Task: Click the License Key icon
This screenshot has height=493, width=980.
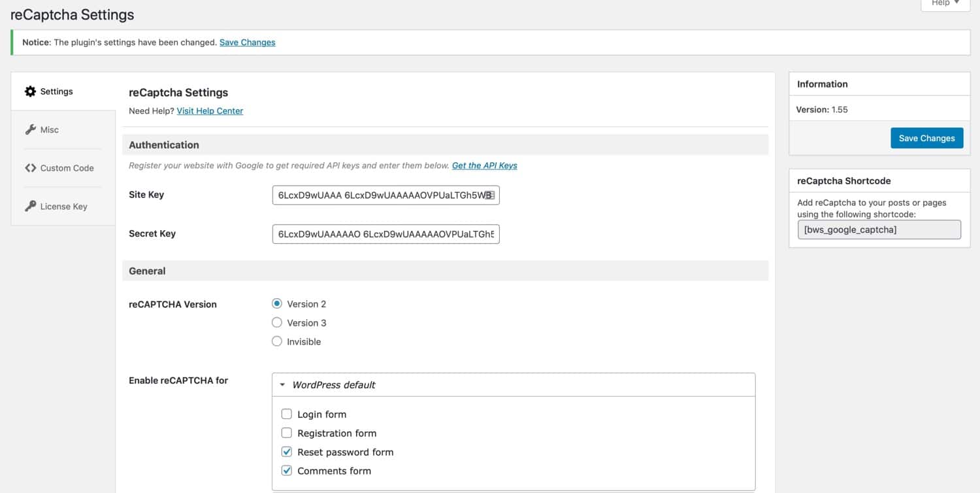Action: click(30, 205)
